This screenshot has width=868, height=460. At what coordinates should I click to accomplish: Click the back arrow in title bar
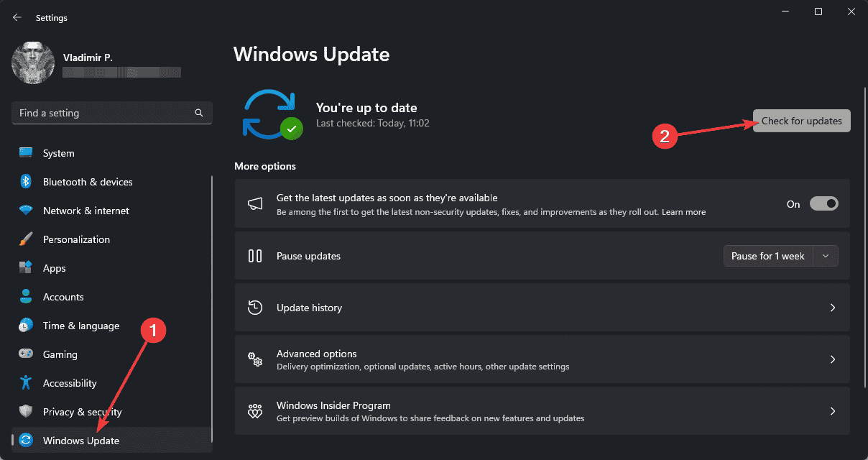[x=17, y=17]
